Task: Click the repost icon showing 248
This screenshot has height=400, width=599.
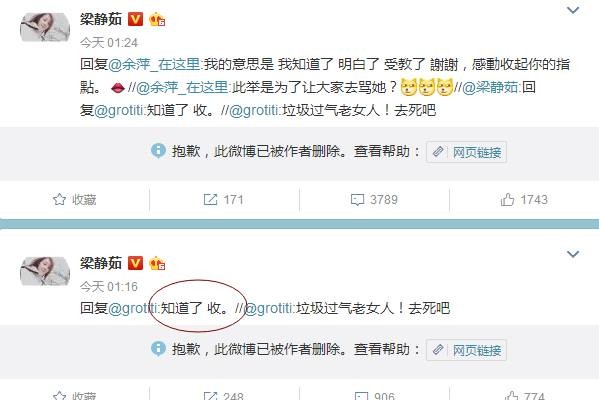Action: click(x=210, y=396)
